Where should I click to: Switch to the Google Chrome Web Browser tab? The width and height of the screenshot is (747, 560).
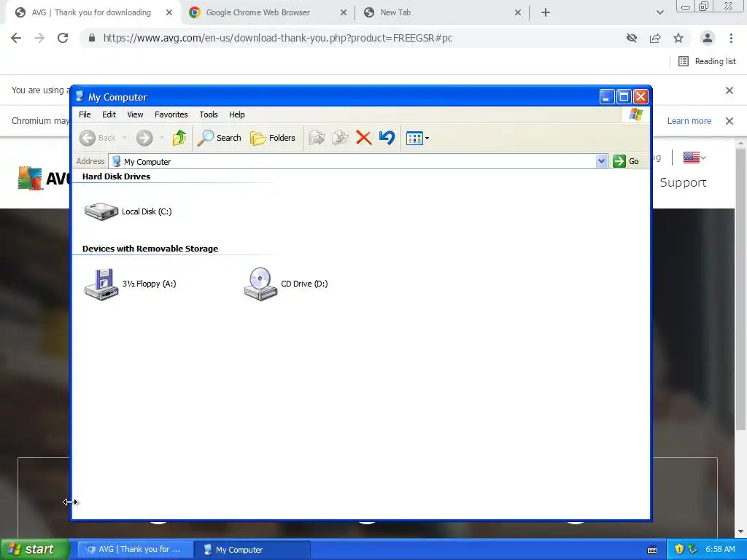click(x=258, y=12)
